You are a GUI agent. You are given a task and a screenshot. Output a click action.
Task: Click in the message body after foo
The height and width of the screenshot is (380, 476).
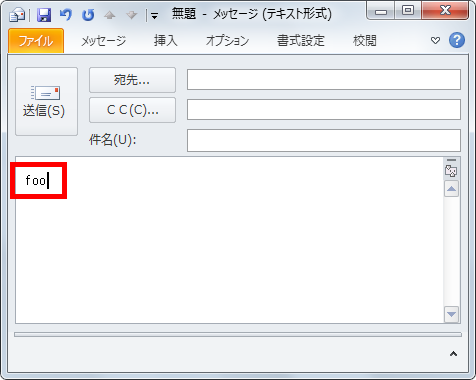point(49,181)
